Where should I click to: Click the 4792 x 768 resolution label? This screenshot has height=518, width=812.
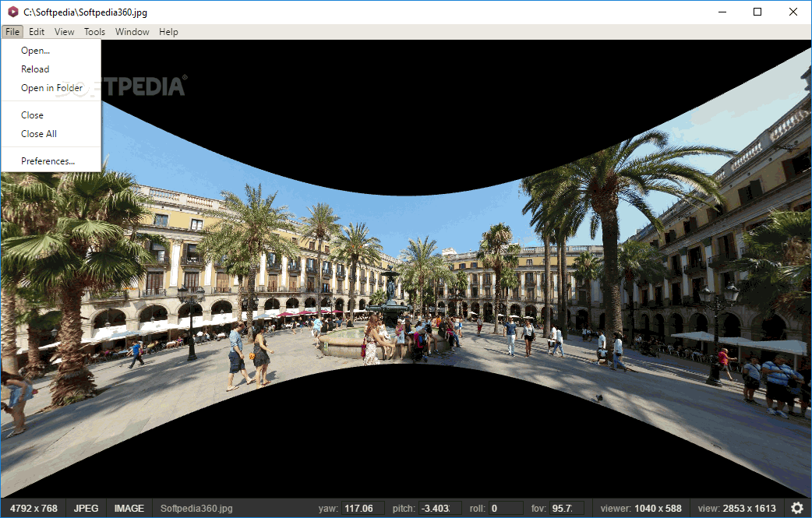pyautogui.click(x=34, y=508)
